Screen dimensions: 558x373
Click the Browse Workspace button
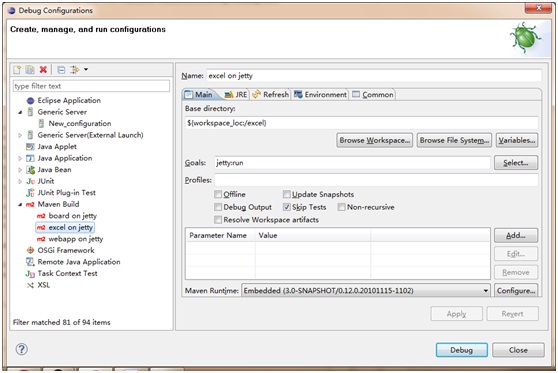(x=375, y=140)
